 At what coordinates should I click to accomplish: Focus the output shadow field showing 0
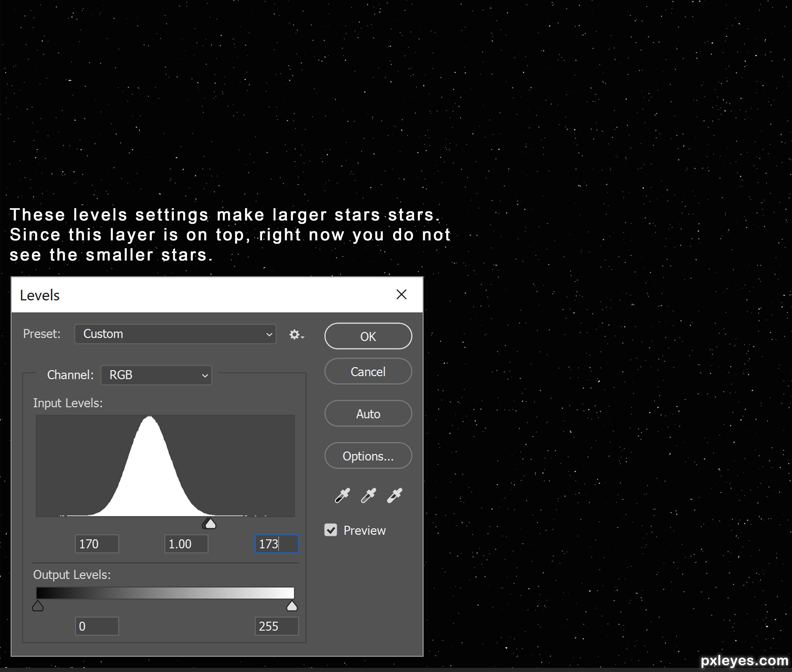coord(97,626)
